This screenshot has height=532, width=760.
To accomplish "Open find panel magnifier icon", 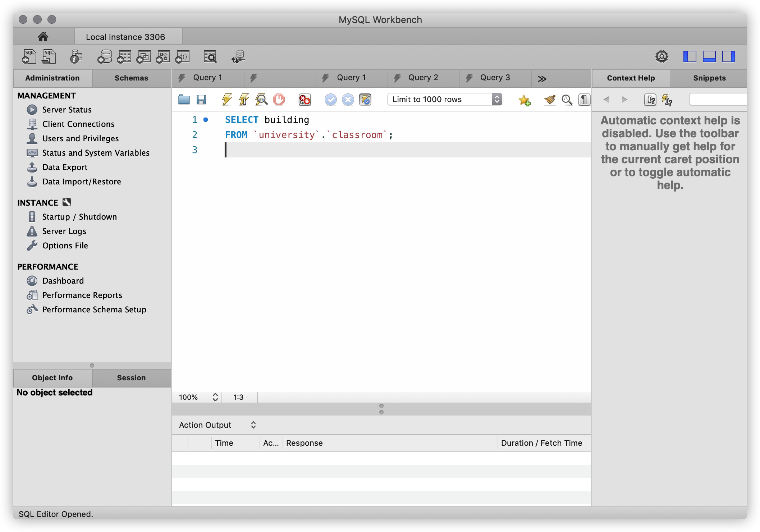I will (567, 100).
